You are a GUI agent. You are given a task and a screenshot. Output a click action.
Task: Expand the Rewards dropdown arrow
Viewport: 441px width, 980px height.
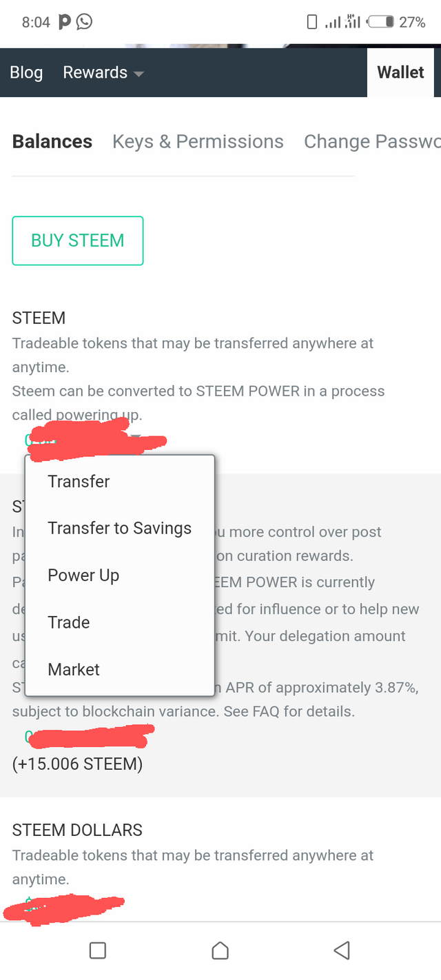click(x=139, y=74)
